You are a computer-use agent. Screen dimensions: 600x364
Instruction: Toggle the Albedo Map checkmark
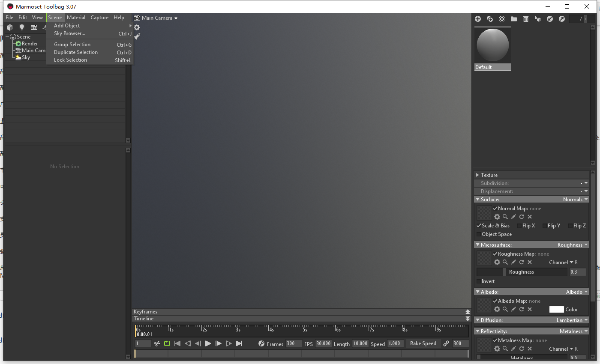coord(495,301)
